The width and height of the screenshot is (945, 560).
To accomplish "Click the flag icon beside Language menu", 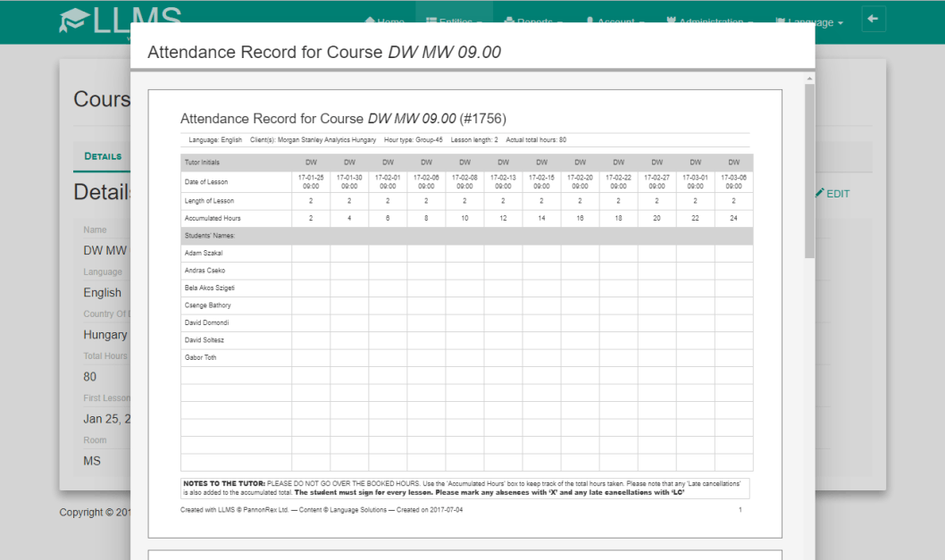I will point(781,21).
